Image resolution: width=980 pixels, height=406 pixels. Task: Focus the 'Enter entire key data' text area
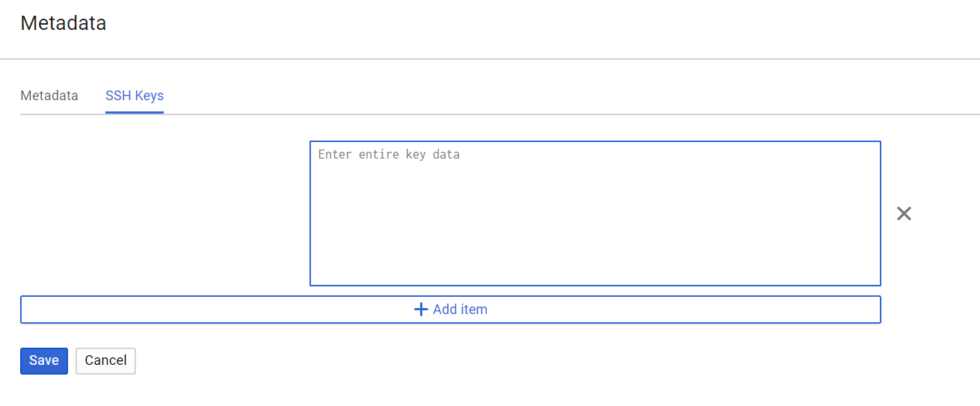[x=595, y=213]
